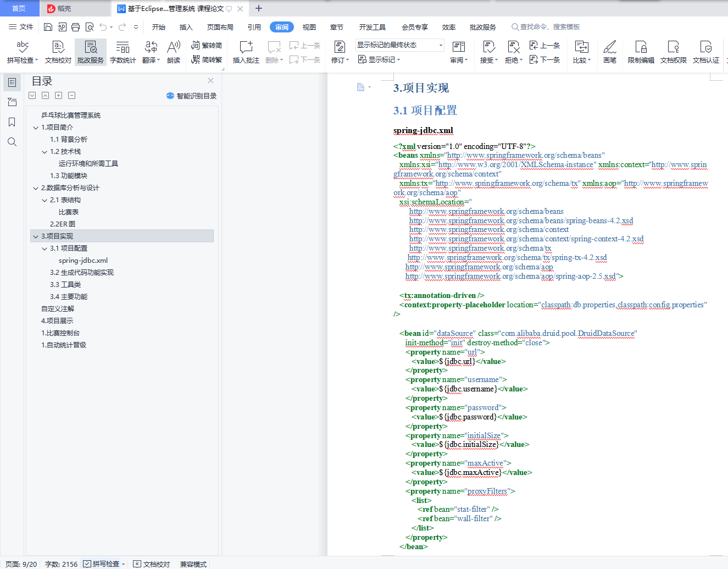
Task: Switch to the 首页 tab
Action: tap(19, 8)
